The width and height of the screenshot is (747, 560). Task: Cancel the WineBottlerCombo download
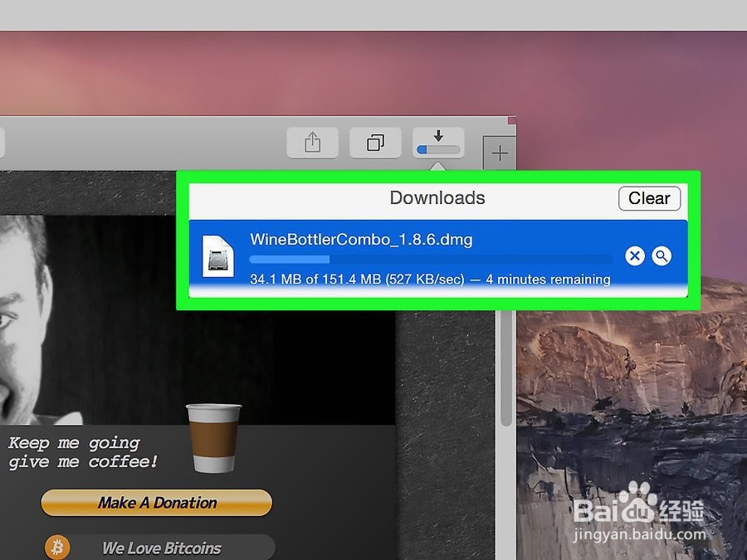click(x=635, y=256)
